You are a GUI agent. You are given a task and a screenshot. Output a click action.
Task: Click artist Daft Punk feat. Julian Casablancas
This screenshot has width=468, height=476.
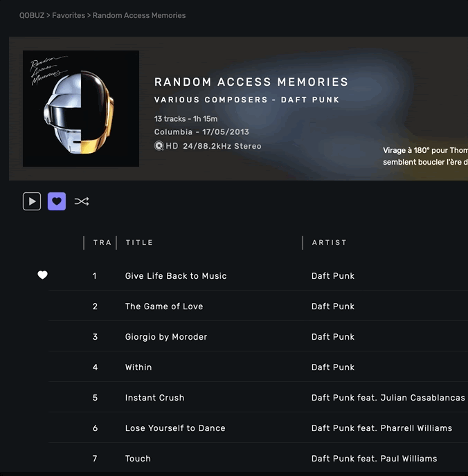tap(388, 397)
